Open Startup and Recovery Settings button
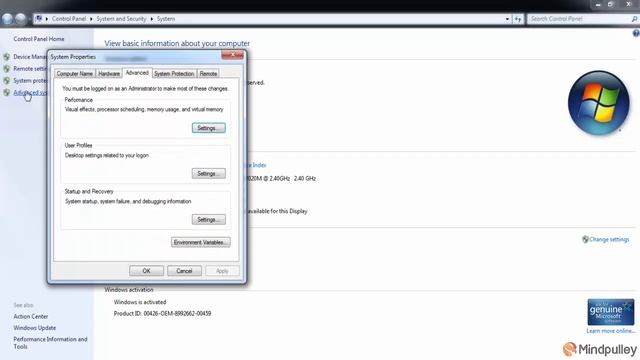Image resolution: width=640 pixels, height=360 pixels. (209, 220)
